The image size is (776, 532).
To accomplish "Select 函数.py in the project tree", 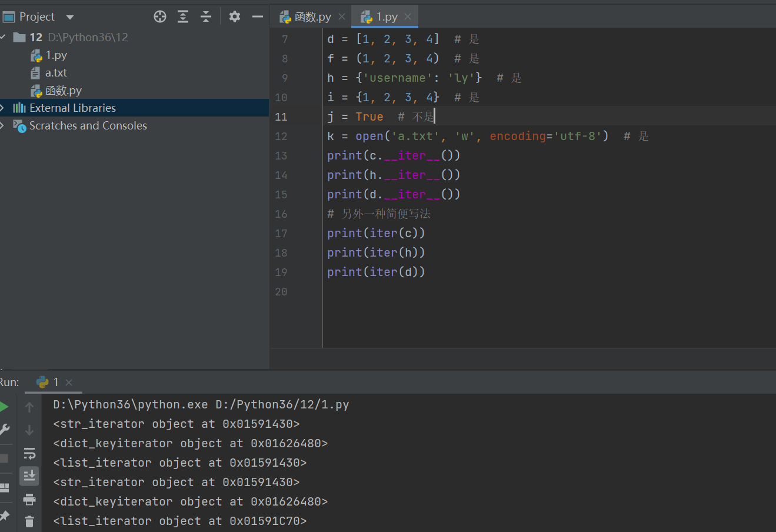I will pos(63,91).
